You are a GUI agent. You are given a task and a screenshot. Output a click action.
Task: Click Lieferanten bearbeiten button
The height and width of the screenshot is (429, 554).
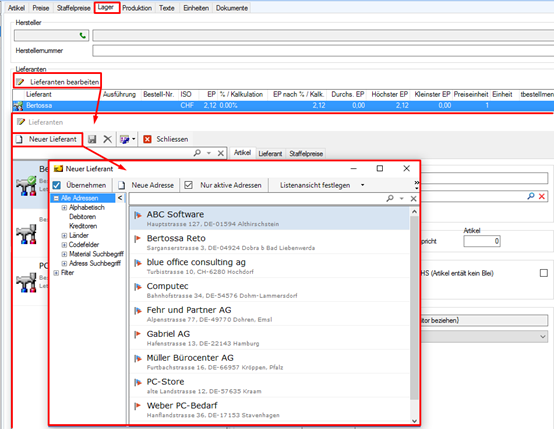pyautogui.click(x=58, y=82)
